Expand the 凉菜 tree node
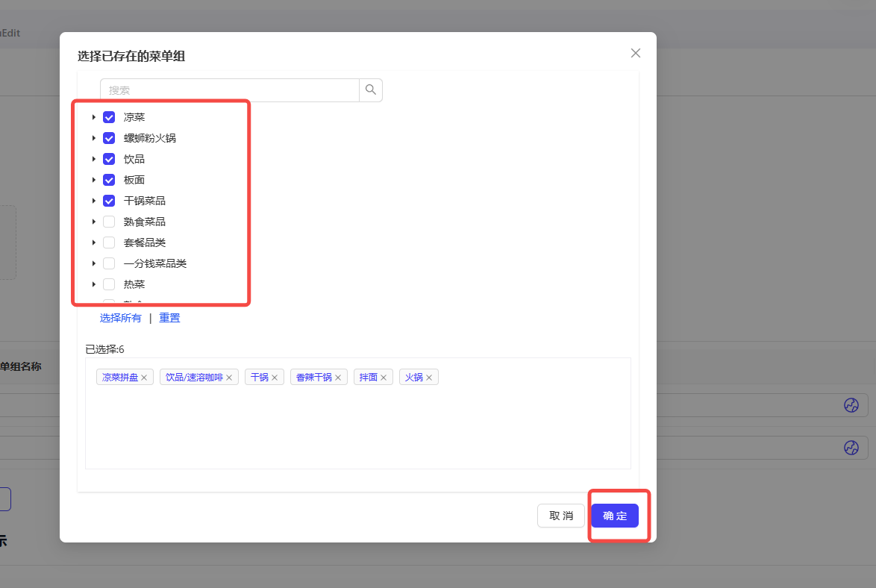876x588 pixels. pyautogui.click(x=94, y=117)
